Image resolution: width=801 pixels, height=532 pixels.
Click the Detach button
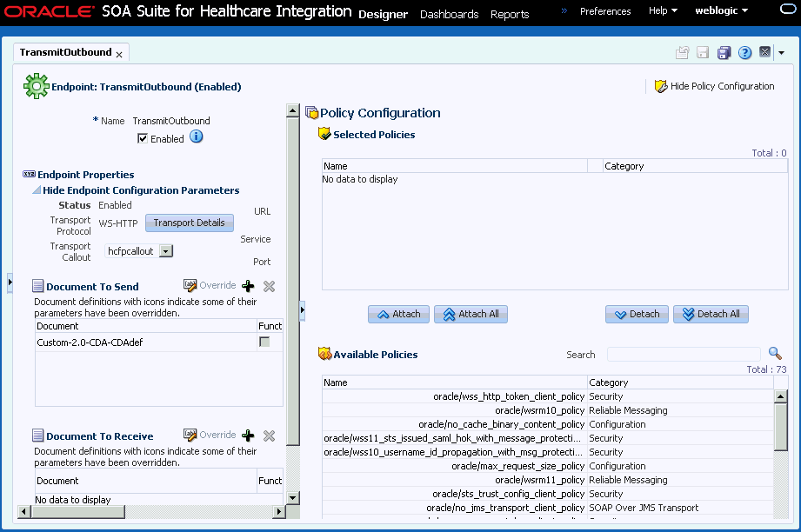[x=637, y=314]
